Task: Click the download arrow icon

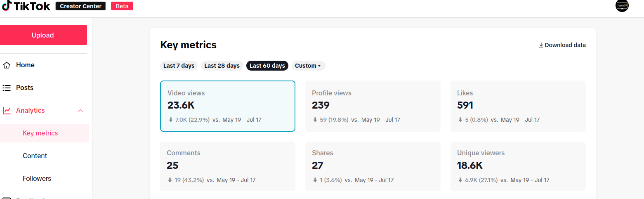Action: tap(541, 45)
